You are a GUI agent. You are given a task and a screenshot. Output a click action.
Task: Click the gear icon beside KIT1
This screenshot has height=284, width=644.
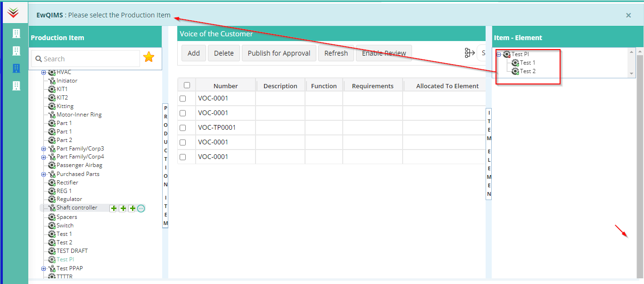click(52, 89)
